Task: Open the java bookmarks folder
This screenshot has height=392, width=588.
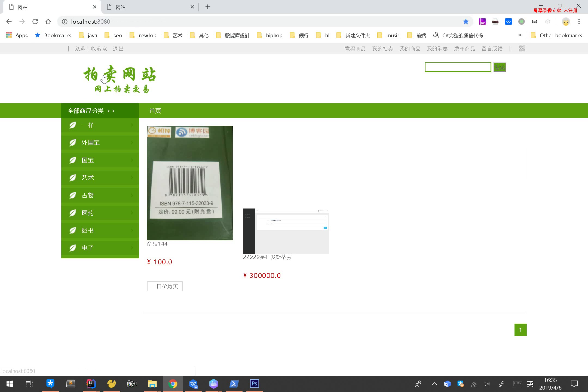Action: tap(88, 35)
